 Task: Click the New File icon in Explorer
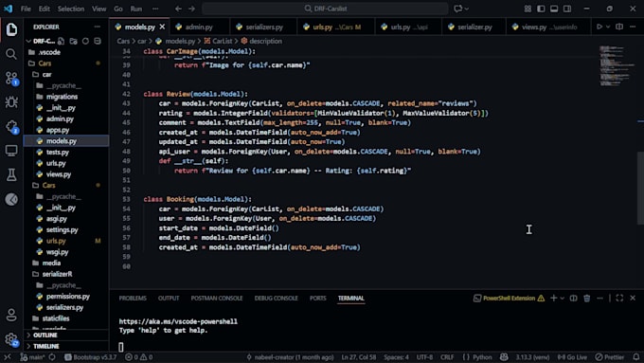coord(62,41)
